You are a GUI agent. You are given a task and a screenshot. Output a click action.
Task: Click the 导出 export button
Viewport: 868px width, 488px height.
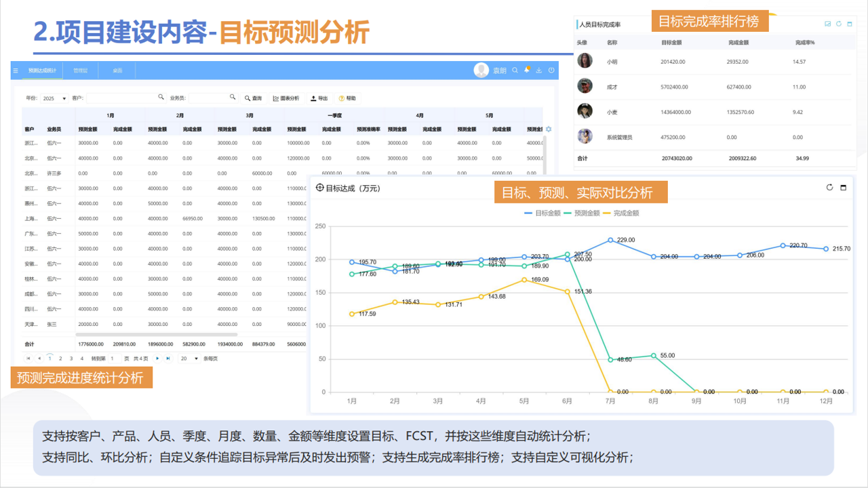(x=320, y=98)
